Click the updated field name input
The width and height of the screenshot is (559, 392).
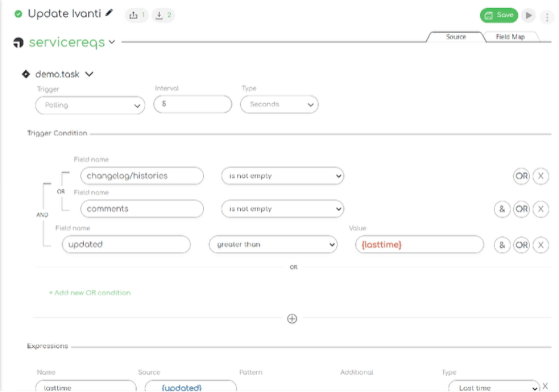coord(126,244)
